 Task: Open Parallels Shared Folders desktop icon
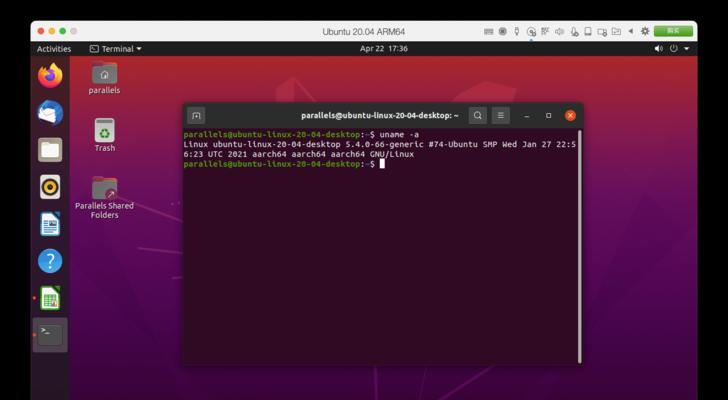coord(104,197)
